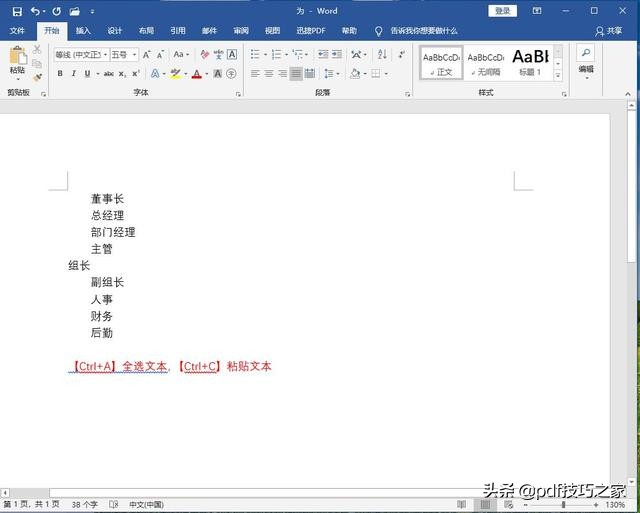This screenshot has height=513, width=640.
Task: Expand the styles gallery
Action: tap(558, 75)
